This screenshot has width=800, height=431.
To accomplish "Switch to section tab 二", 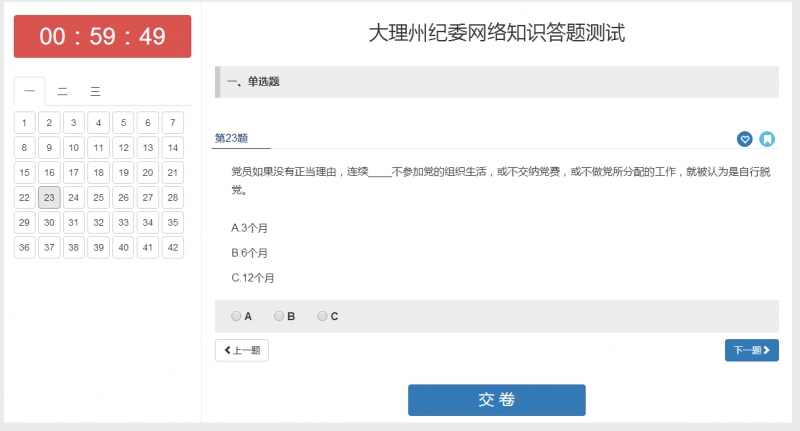I will click(62, 92).
